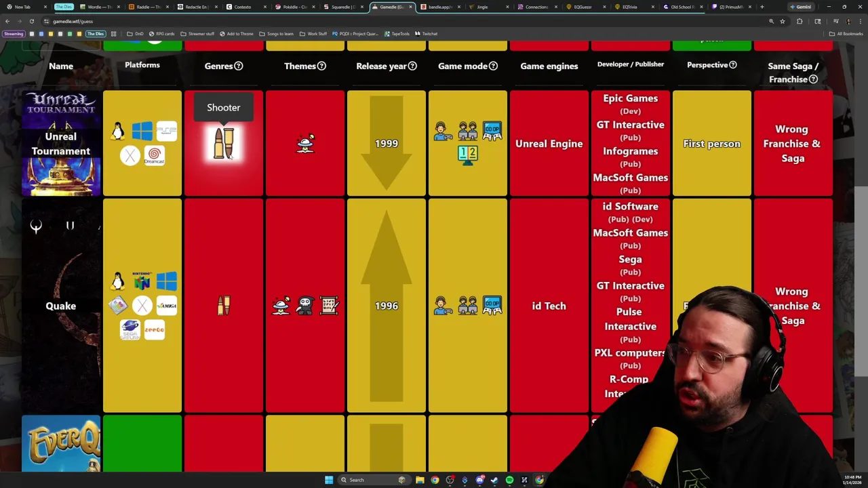
Task: Open the Perspective help question mark
Action: pyautogui.click(x=732, y=64)
